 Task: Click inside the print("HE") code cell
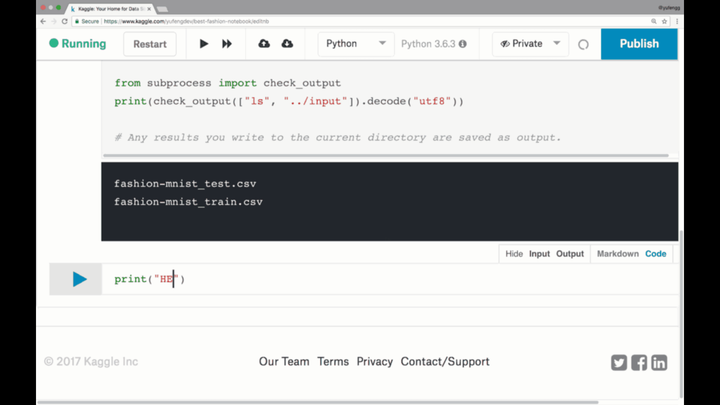click(x=389, y=279)
